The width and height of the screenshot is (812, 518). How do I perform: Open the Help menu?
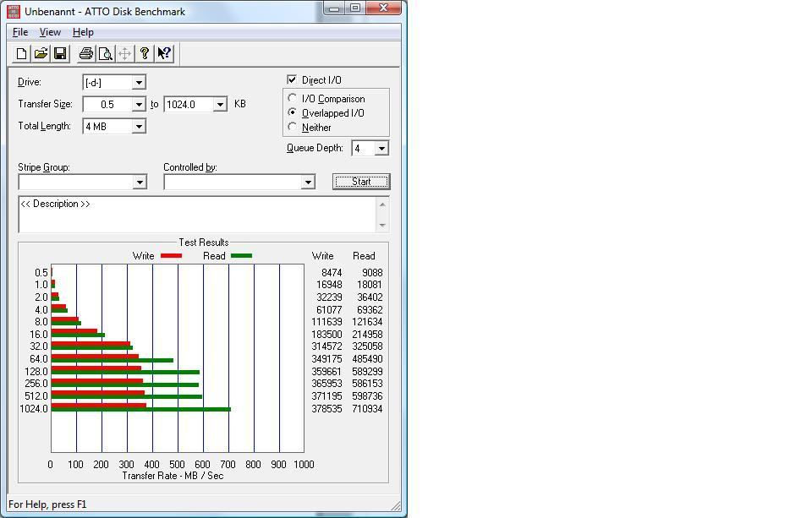coord(83,32)
